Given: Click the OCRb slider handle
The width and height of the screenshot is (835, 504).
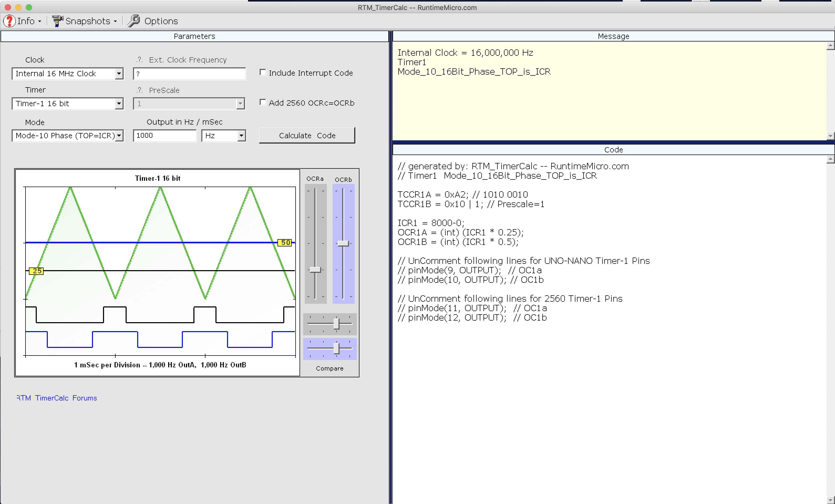Looking at the screenshot, I should (343, 243).
